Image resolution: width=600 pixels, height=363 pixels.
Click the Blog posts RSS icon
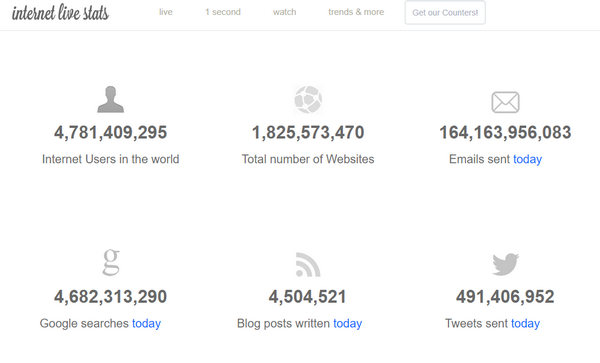click(308, 264)
